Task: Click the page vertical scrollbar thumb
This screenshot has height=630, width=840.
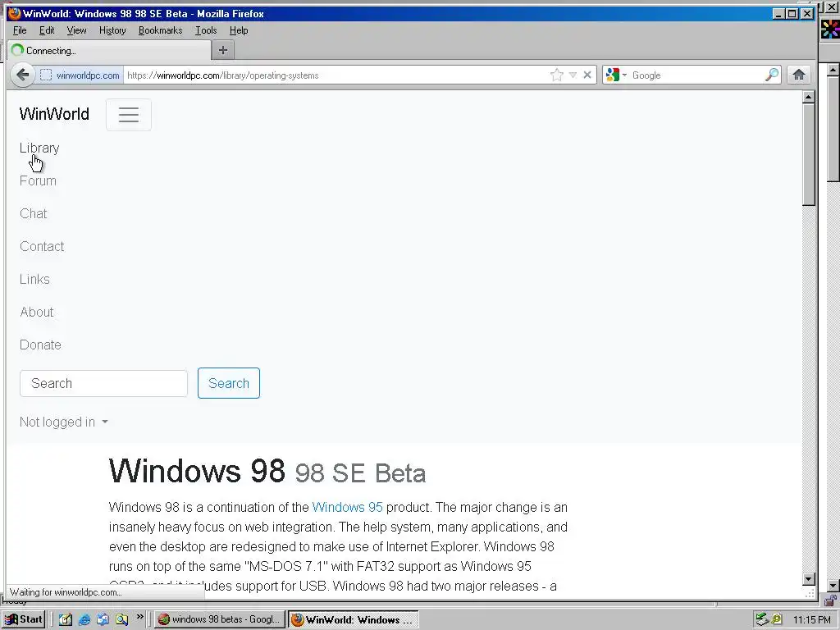Action: 809,154
